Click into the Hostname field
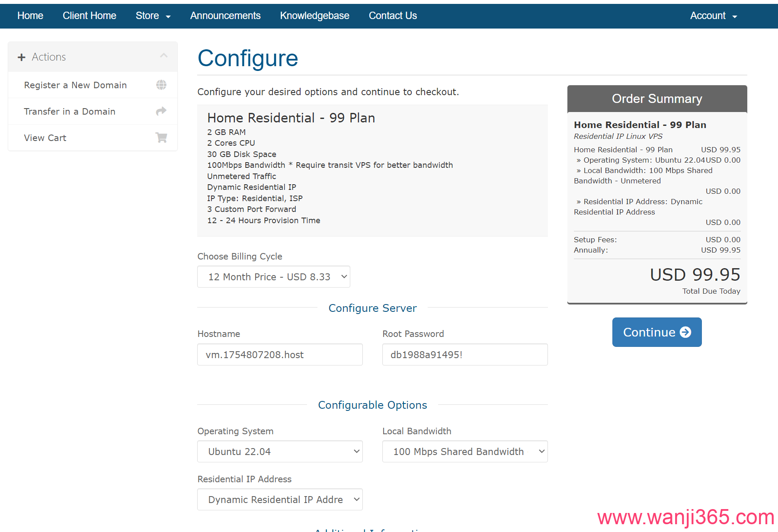The width and height of the screenshot is (778, 532). coord(279,355)
